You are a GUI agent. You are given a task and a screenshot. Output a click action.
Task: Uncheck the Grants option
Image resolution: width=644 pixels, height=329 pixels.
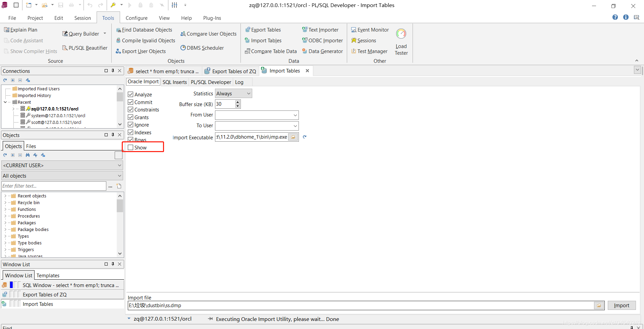click(x=130, y=117)
